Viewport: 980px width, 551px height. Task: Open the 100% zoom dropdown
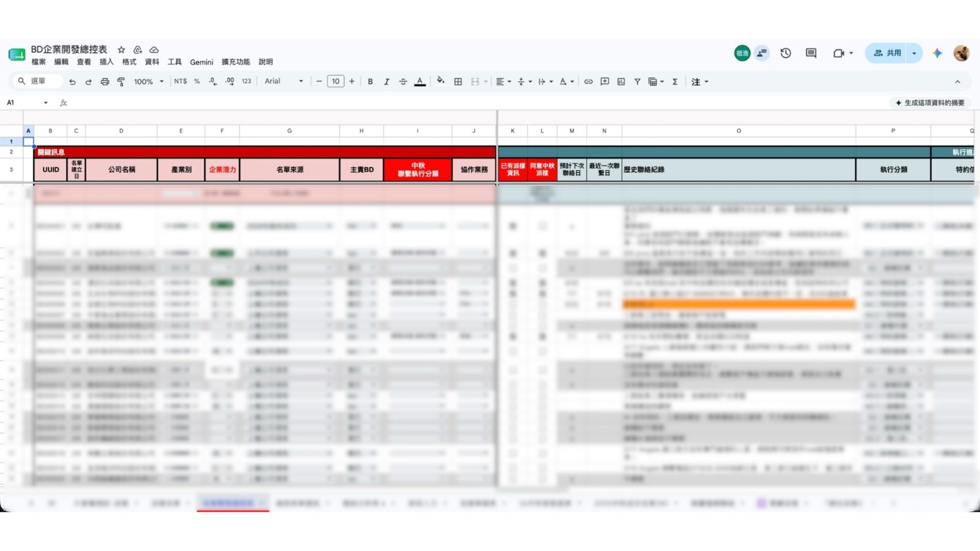click(x=149, y=81)
